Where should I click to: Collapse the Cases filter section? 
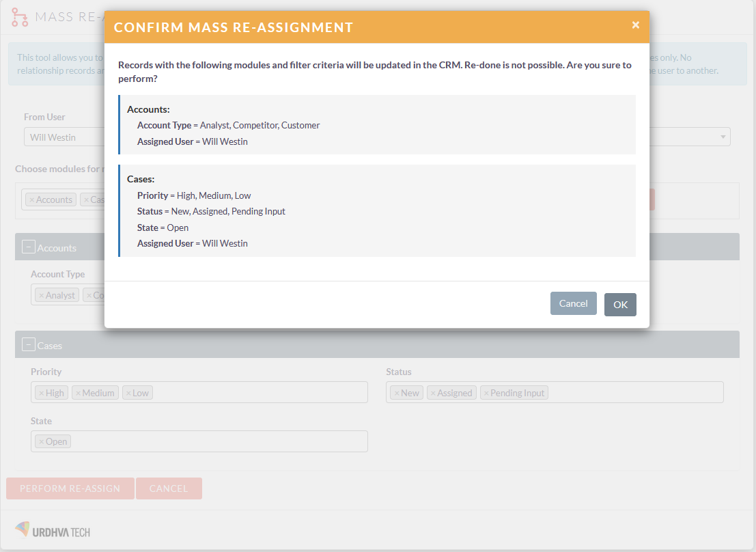[x=27, y=344]
